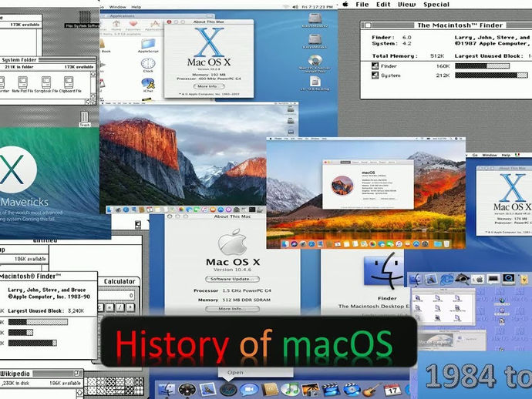Screen dimensions: 532x399
Task: Open Address Book in the Tiger dock
Action: [270, 389]
